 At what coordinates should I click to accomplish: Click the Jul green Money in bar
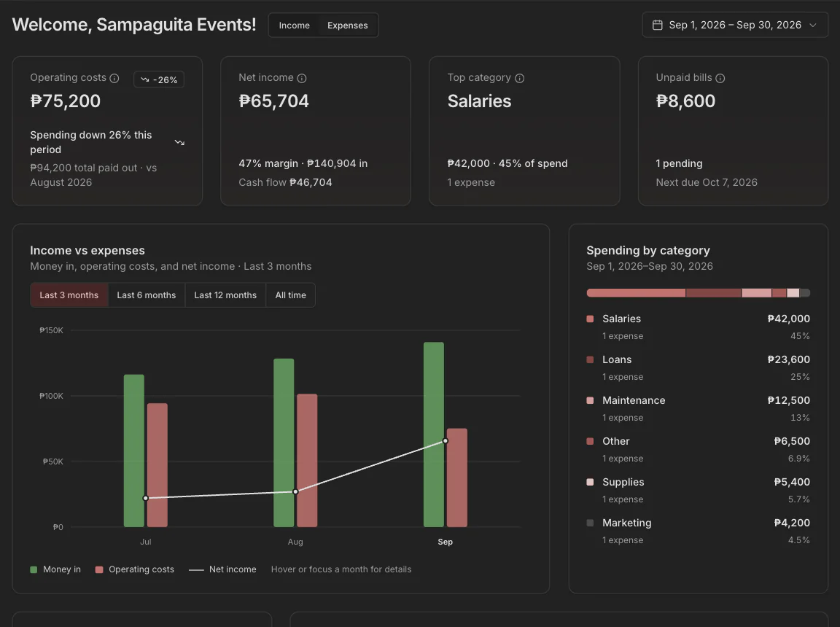134,451
